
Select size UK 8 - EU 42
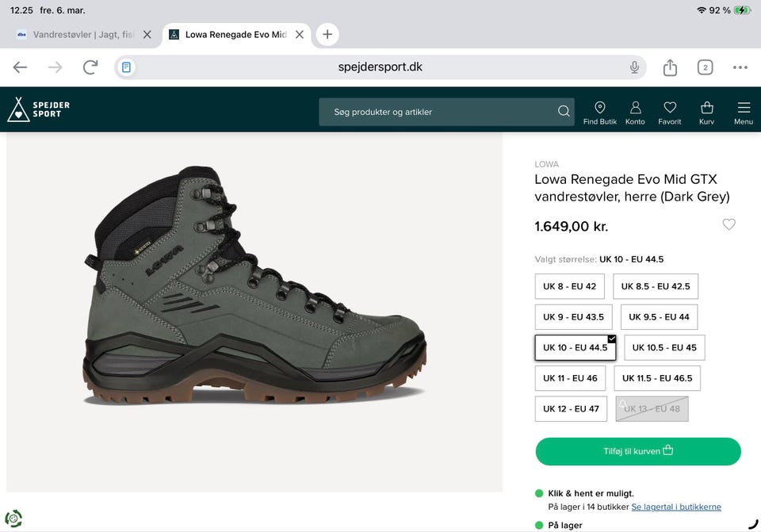[570, 286]
